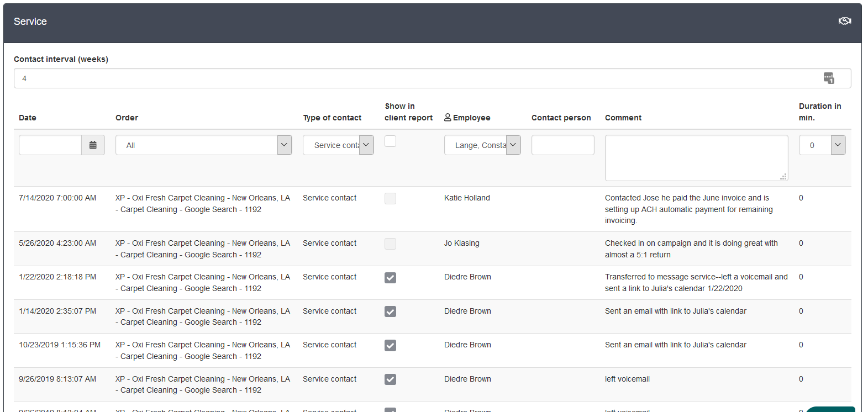Click the handshake icon in Service header

point(844,21)
